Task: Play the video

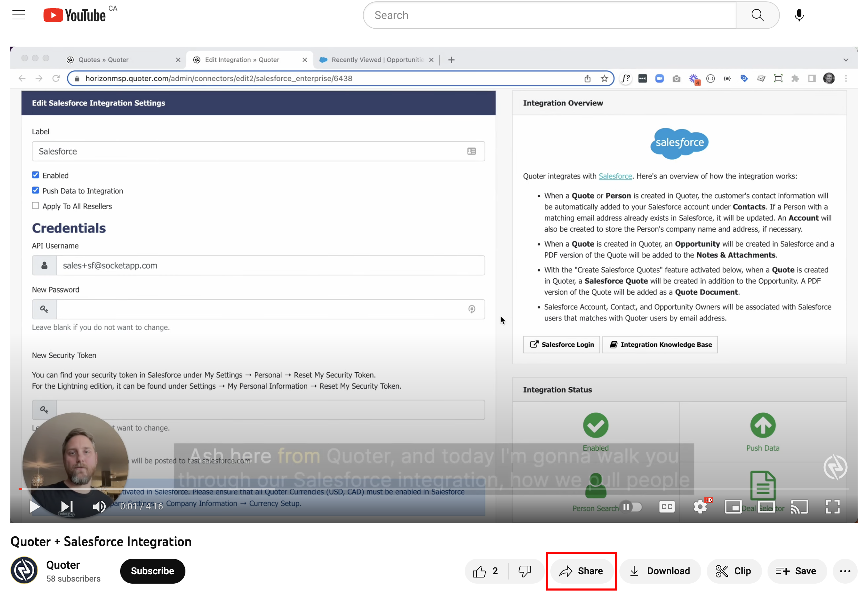Action: pos(34,507)
